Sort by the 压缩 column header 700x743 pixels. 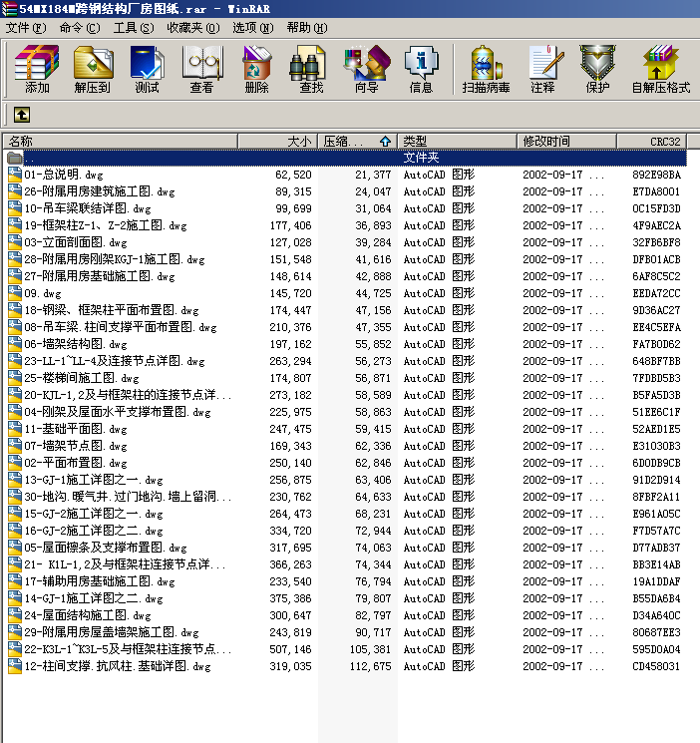[357, 142]
